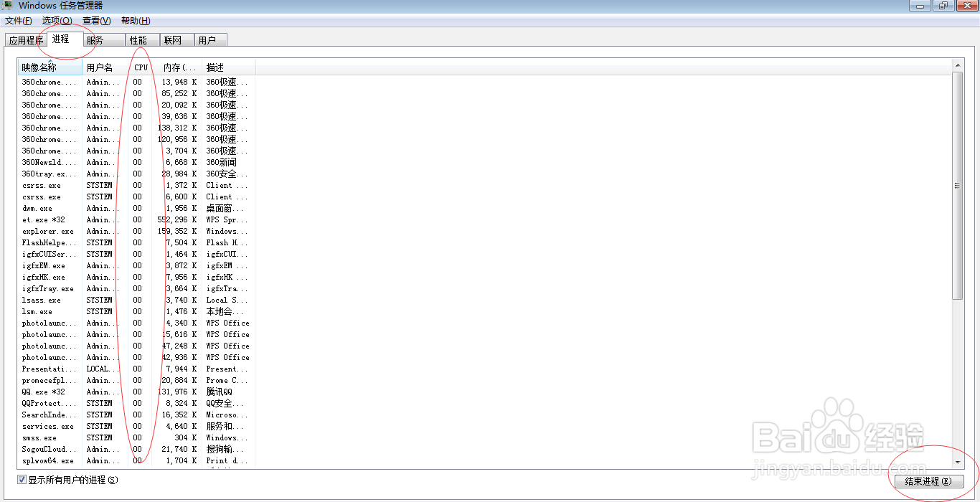980x502 pixels.
Task: Click the process list vertical scrollbar thumb
Action: [x=958, y=186]
